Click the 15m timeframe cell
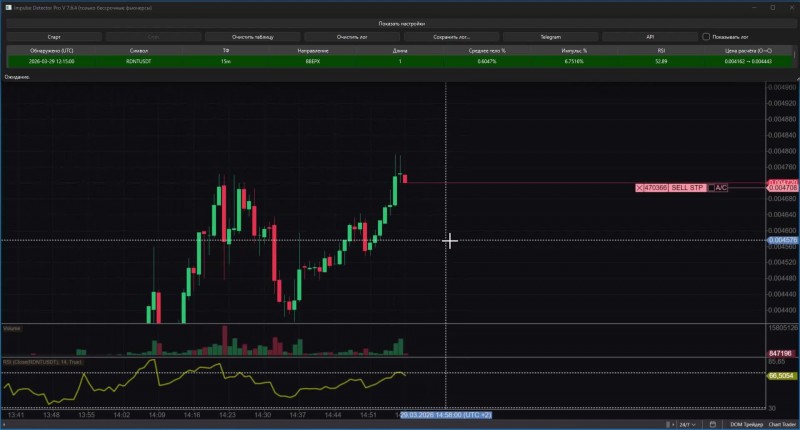This screenshot has height=430, width=800. click(226, 61)
